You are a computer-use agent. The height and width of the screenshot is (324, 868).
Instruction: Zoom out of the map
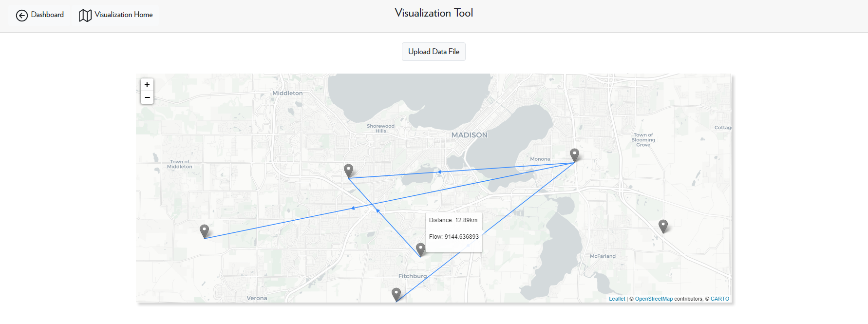tap(147, 97)
